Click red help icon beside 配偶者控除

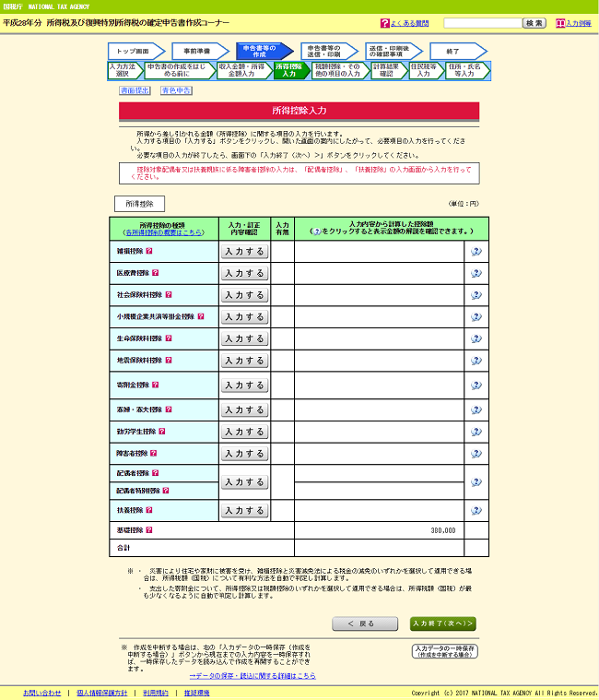[x=155, y=473]
